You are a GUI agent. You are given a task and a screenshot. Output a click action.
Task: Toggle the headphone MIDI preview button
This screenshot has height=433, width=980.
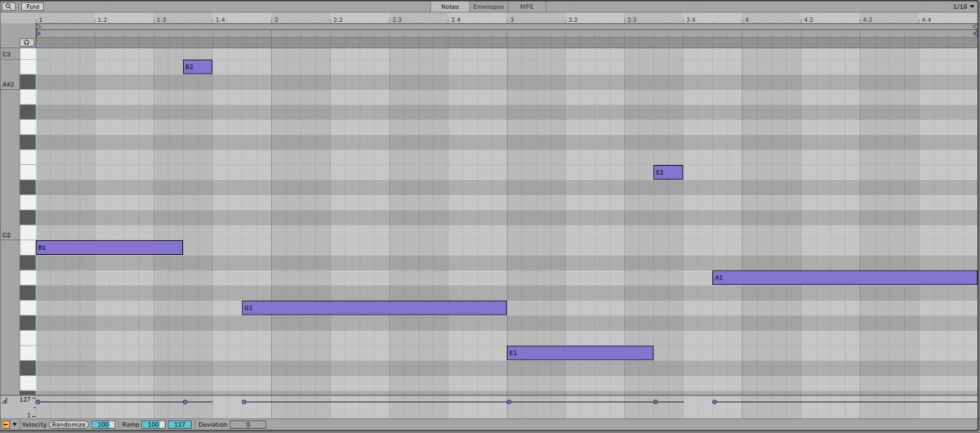tap(27, 42)
